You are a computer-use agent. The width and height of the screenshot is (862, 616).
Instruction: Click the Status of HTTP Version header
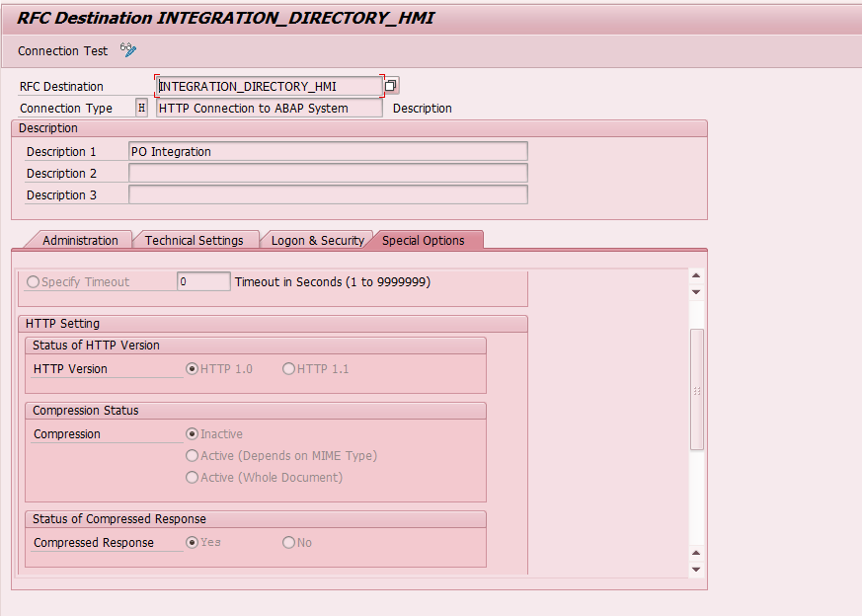[x=256, y=346]
